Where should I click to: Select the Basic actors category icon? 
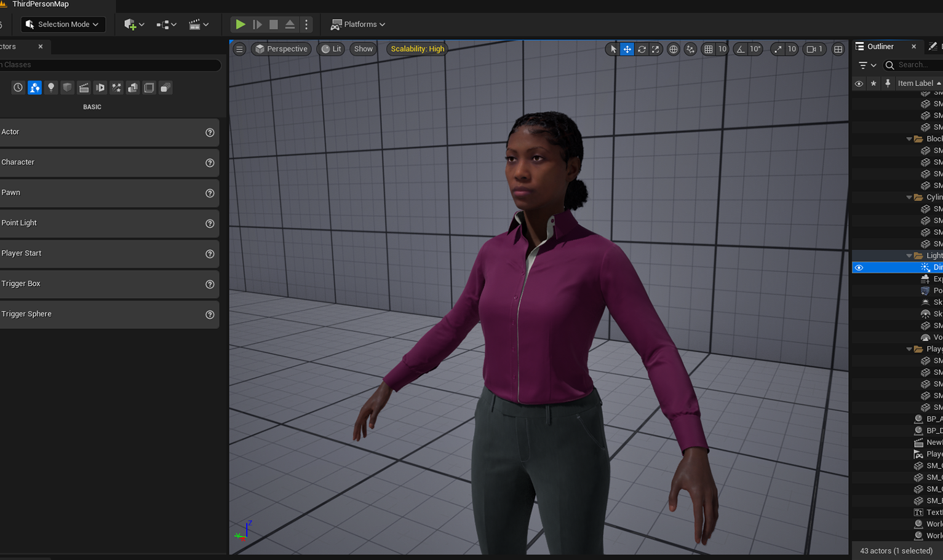pos(34,88)
